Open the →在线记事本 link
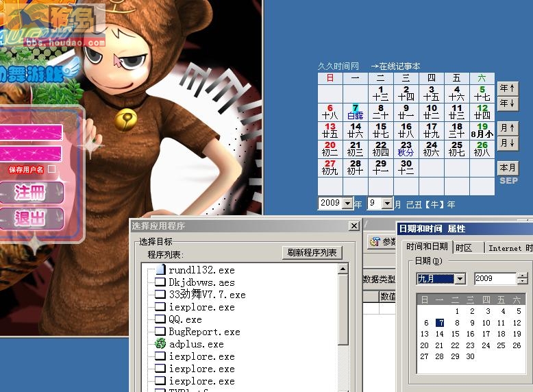The width and height of the screenshot is (533, 392). tap(395, 66)
